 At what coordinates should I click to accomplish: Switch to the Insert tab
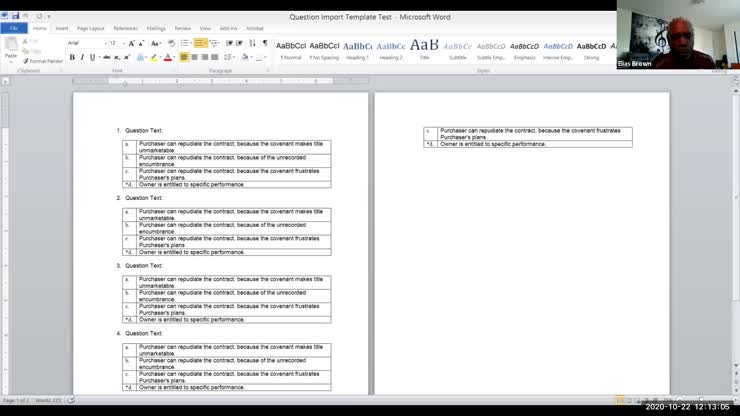(62, 28)
